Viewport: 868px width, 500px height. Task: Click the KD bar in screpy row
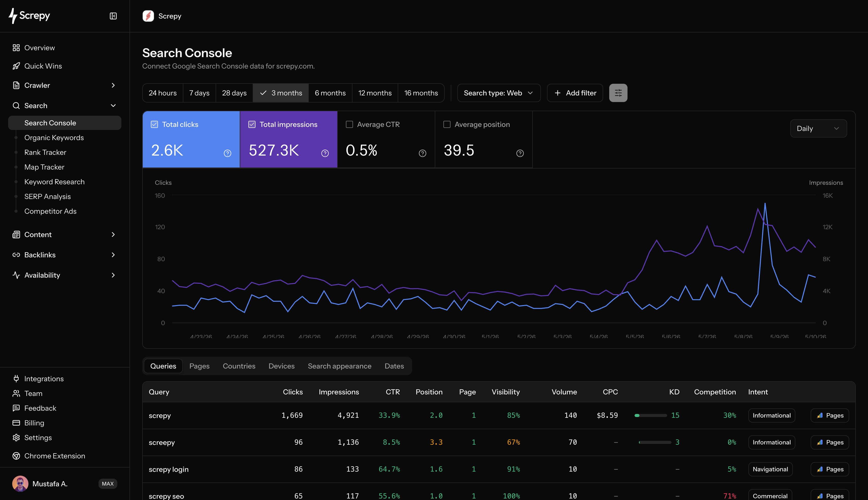(x=651, y=415)
